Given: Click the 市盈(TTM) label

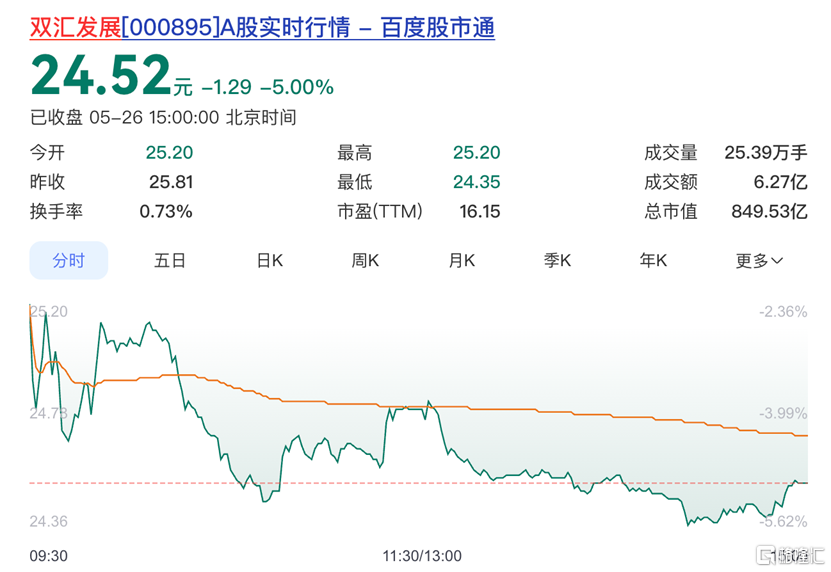Looking at the screenshot, I should 380,212.
